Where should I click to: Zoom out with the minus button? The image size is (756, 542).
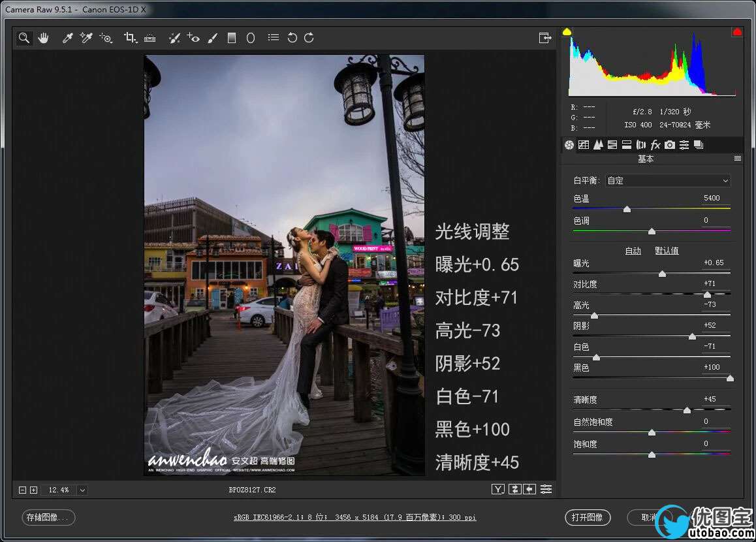pyautogui.click(x=22, y=490)
